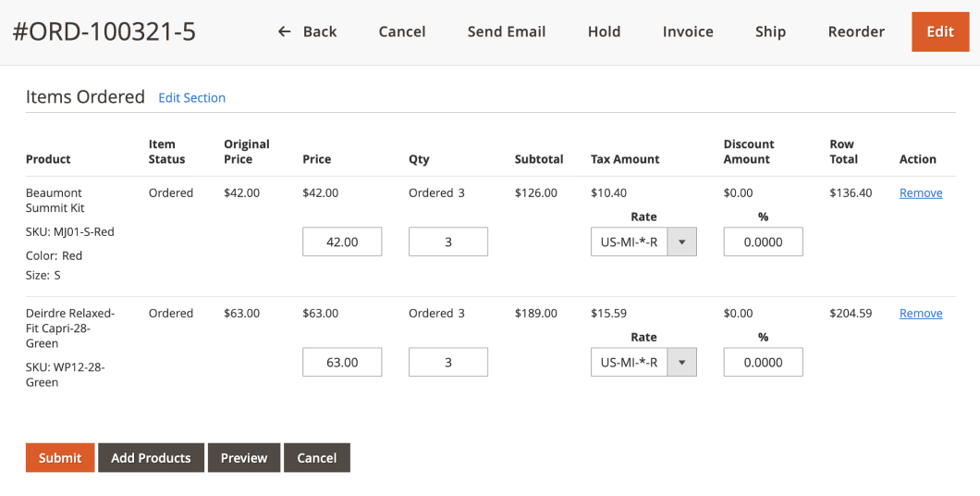
Task: Click Reorder in the header
Action: pos(856,31)
